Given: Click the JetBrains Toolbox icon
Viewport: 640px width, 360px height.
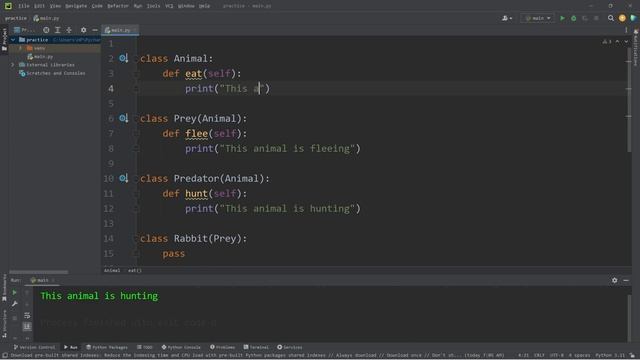Looking at the screenshot, I should coord(633,18).
